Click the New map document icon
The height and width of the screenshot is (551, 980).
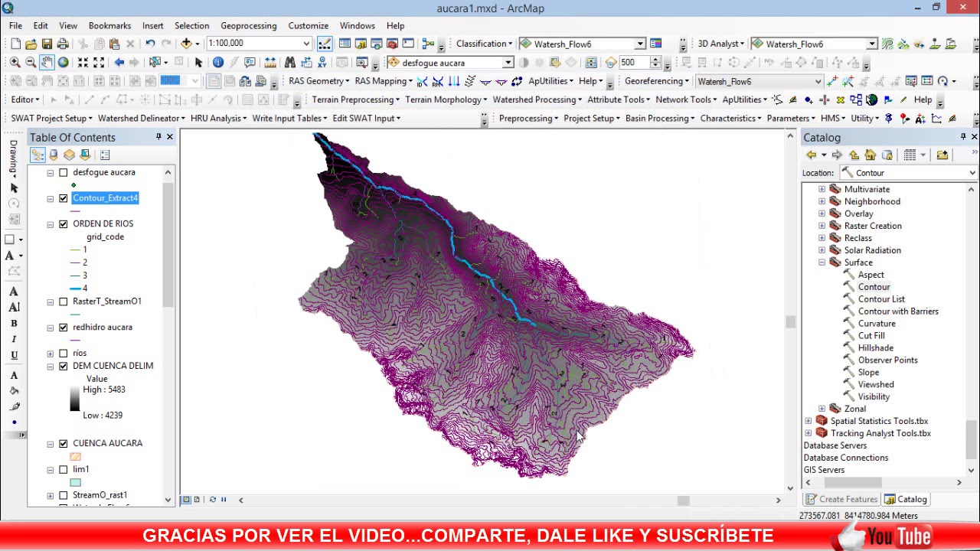click(x=15, y=44)
